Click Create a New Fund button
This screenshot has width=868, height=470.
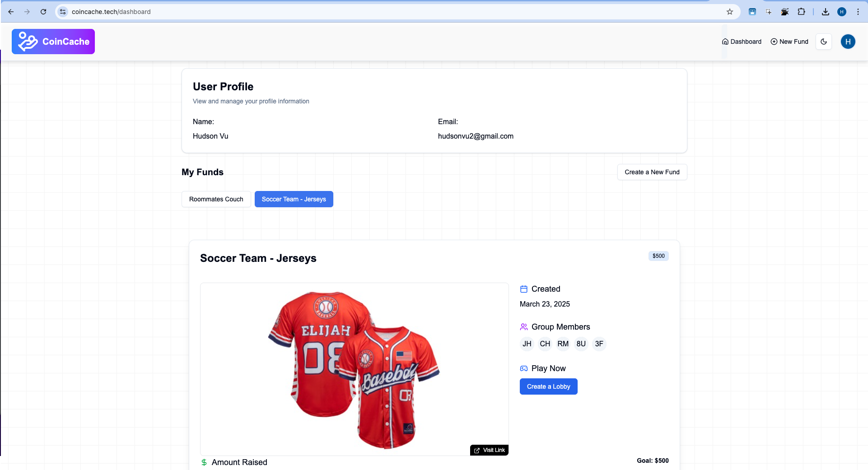tap(652, 172)
